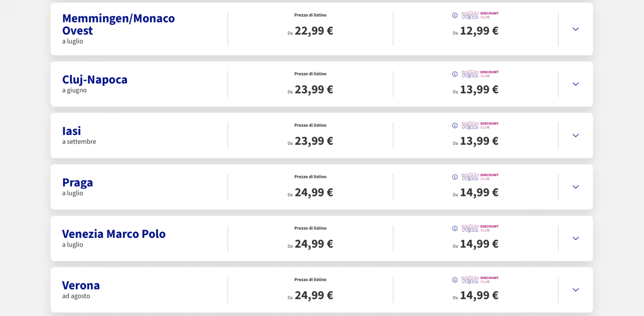Screen dimensions: 644x316
Task: Expand the Cluj-Napoca fare details
Action: click(576, 84)
